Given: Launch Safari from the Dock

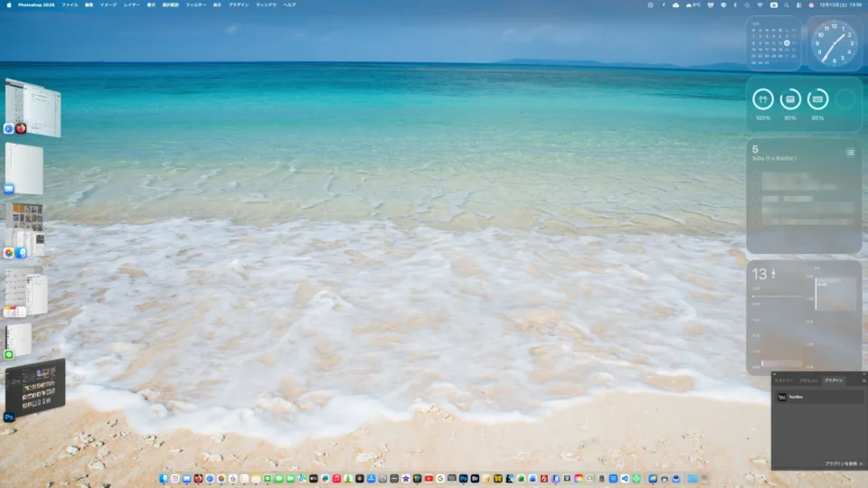Looking at the screenshot, I should (210, 479).
